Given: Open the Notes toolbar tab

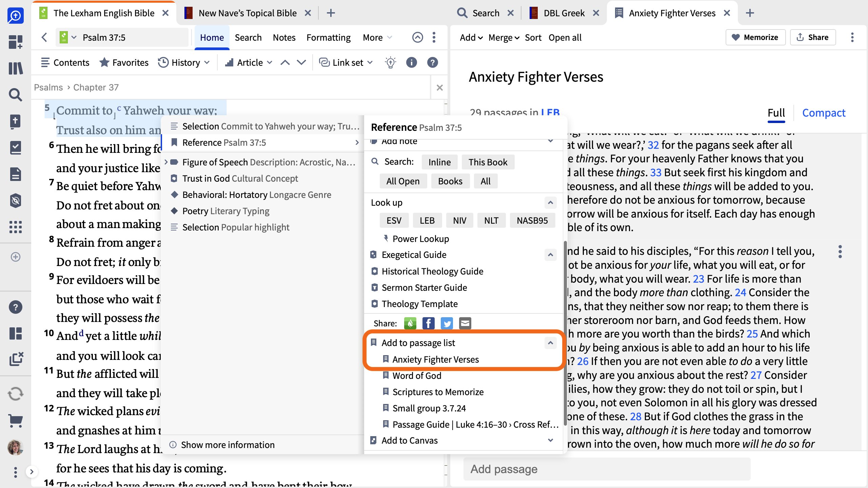Looking at the screenshot, I should (284, 37).
